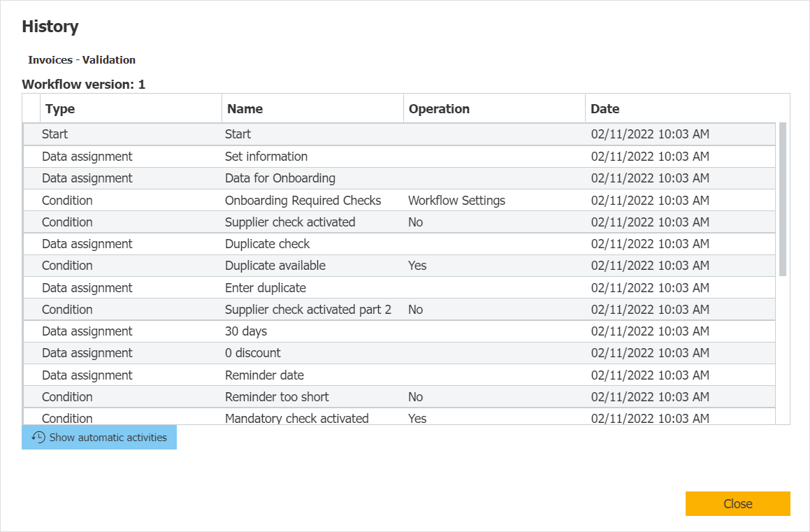Select the Duplicate available row
810x532 pixels.
point(275,266)
